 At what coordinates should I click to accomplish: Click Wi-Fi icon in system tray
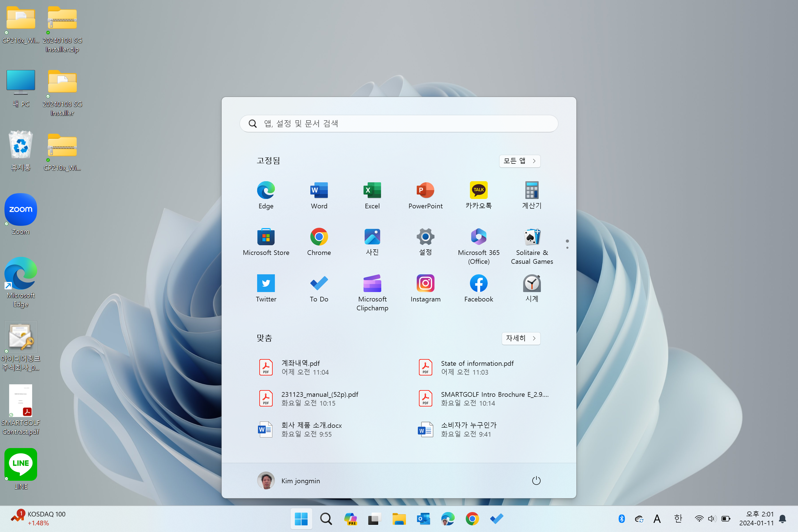[x=699, y=519]
